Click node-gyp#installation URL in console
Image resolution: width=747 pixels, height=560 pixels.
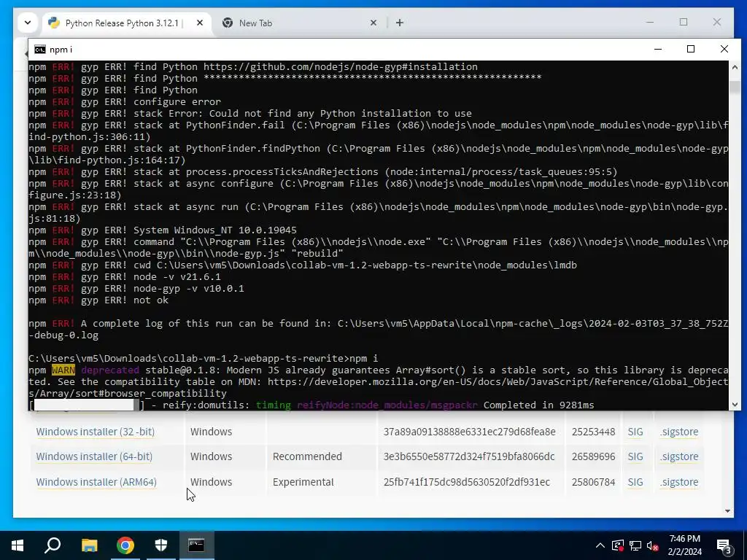340,67
